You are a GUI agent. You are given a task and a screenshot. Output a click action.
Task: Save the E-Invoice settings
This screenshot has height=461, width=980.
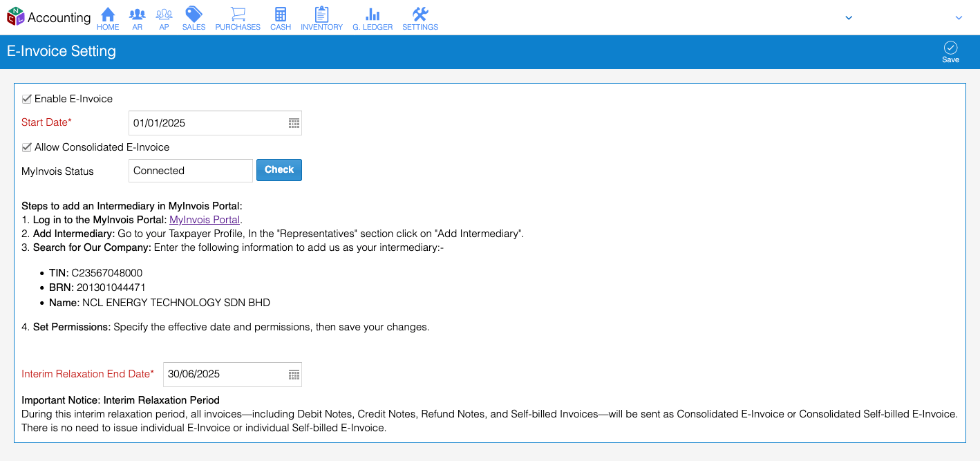tap(950, 50)
